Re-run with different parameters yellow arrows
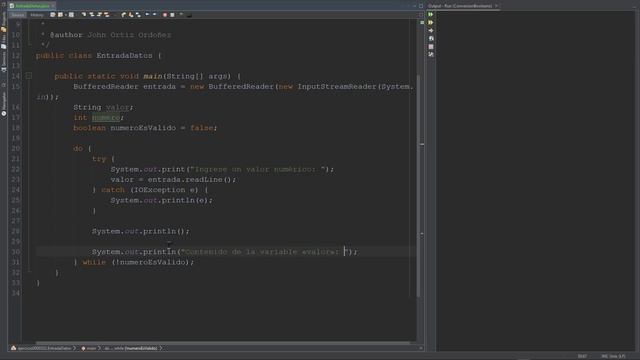The height and width of the screenshot is (360, 640). click(431, 22)
